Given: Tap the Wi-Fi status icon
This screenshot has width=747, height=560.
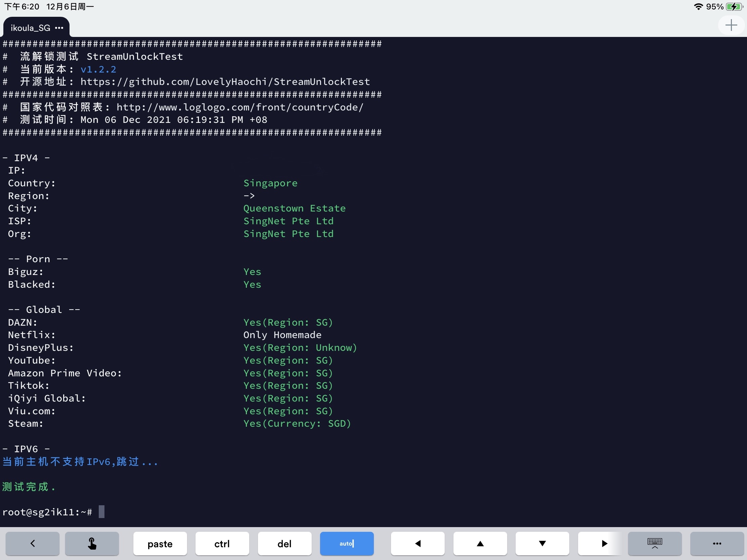Looking at the screenshot, I should point(698,7).
